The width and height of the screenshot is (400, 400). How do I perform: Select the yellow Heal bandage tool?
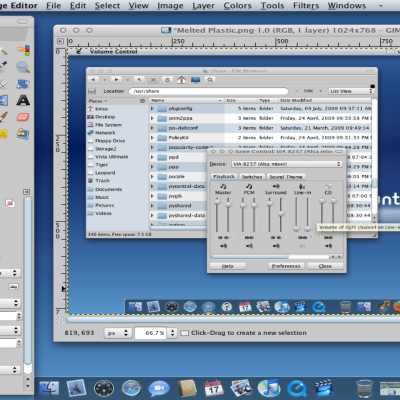pyautogui.click(x=3, y=134)
